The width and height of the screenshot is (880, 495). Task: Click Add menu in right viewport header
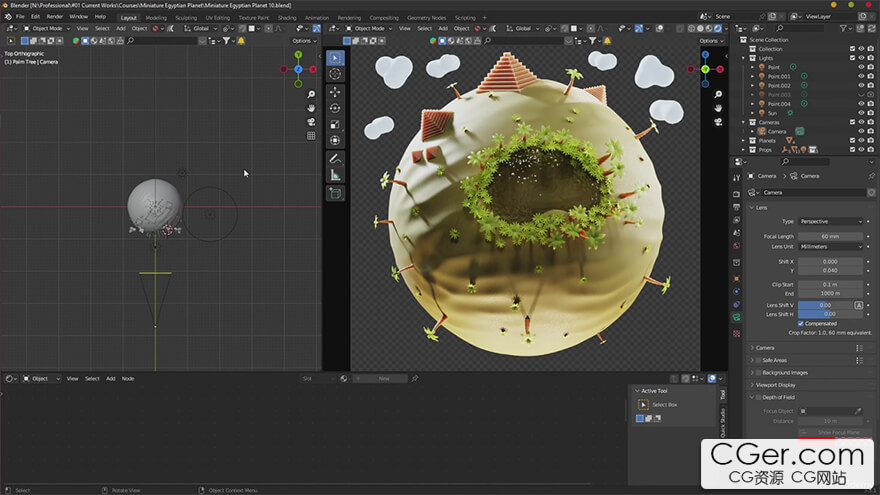[x=443, y=29]
